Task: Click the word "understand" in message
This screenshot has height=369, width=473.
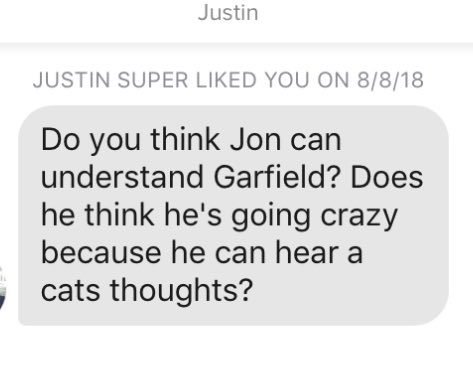Action: coord(122,177)
